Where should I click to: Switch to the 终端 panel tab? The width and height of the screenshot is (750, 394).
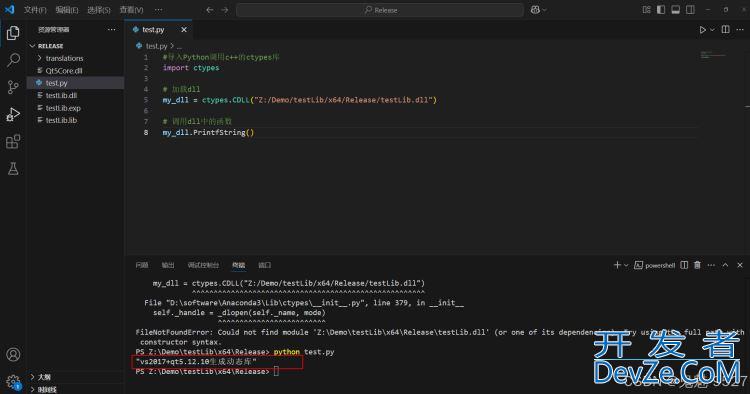click(x=239, y=265)
